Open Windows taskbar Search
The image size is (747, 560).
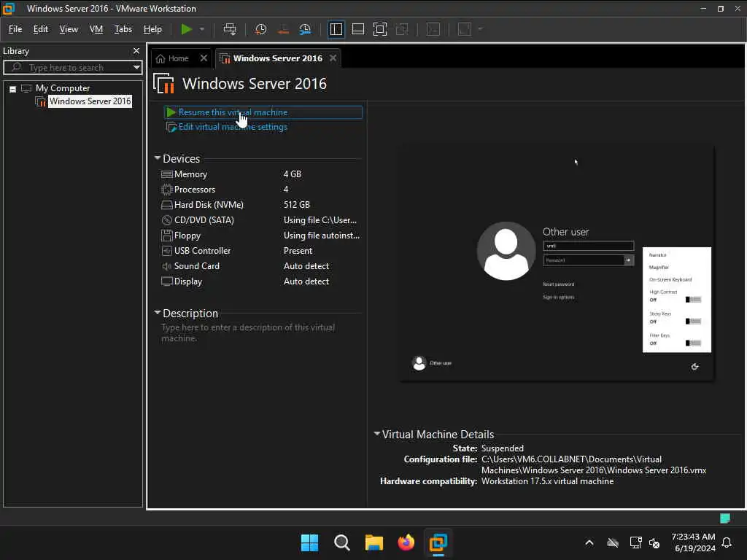click(341, 542)
